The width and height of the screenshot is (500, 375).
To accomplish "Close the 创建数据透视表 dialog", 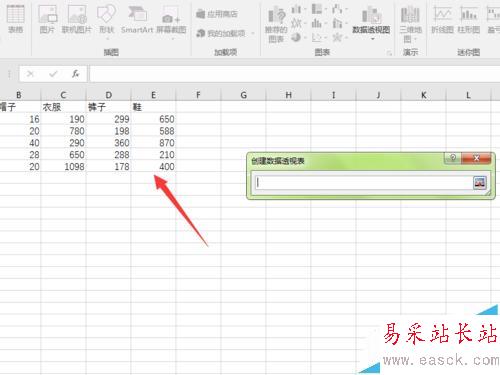I will tap(476, 158).
